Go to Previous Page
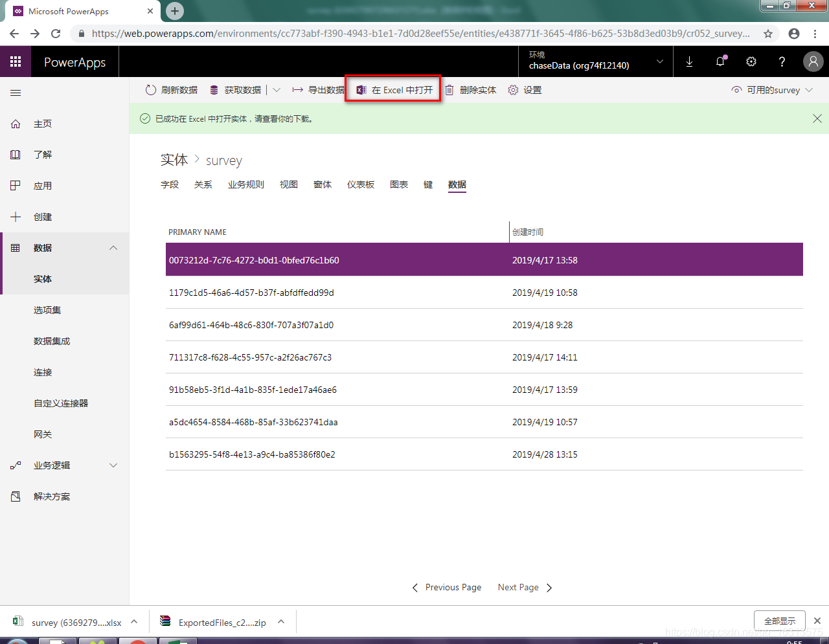829x644 pixels. 447,588
